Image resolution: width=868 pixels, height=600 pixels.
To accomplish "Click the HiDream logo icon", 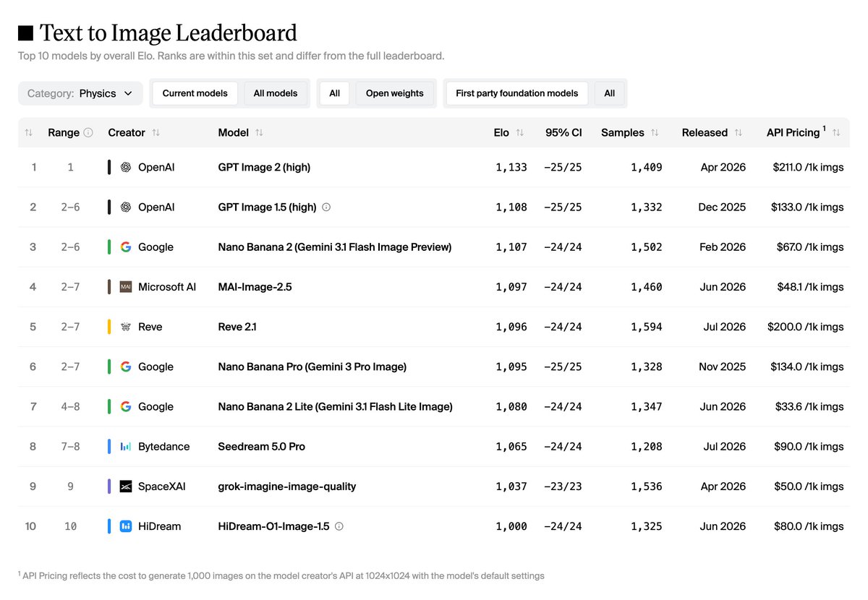I will tap(126, 526).
